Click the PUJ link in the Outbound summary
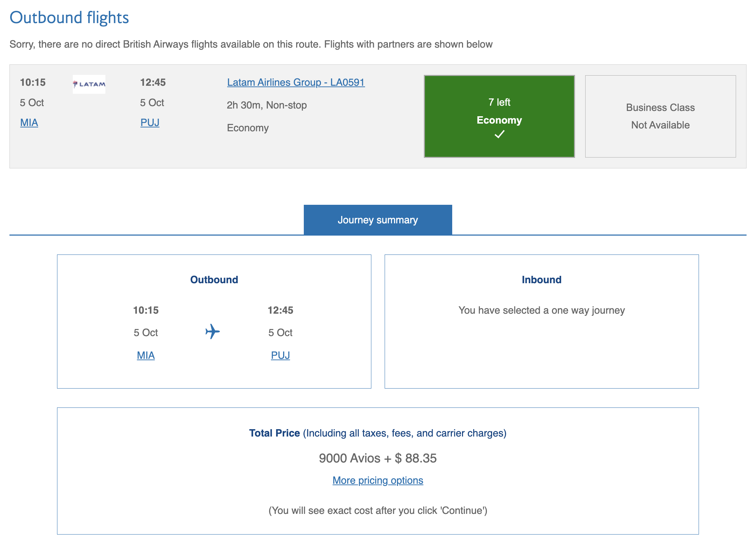This screenshot has width=756, height=544. [280, 355]
